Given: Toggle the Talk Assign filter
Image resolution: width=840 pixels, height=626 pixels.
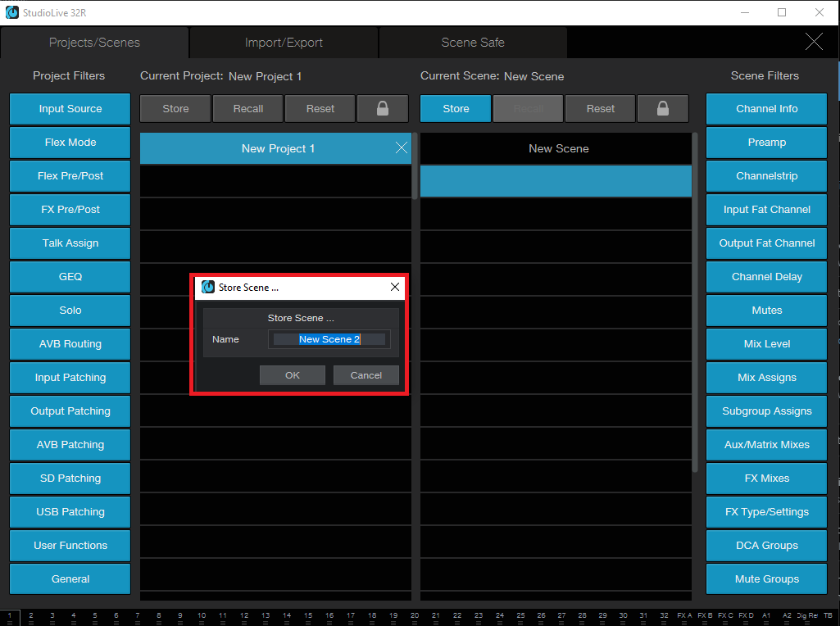Looking at the screenshot, I should coord(70,243).
